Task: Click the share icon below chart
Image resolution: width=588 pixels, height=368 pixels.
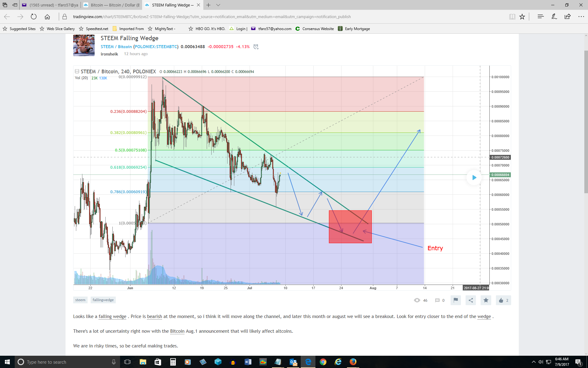Action: pyautogui.click(x=471, y=300)
